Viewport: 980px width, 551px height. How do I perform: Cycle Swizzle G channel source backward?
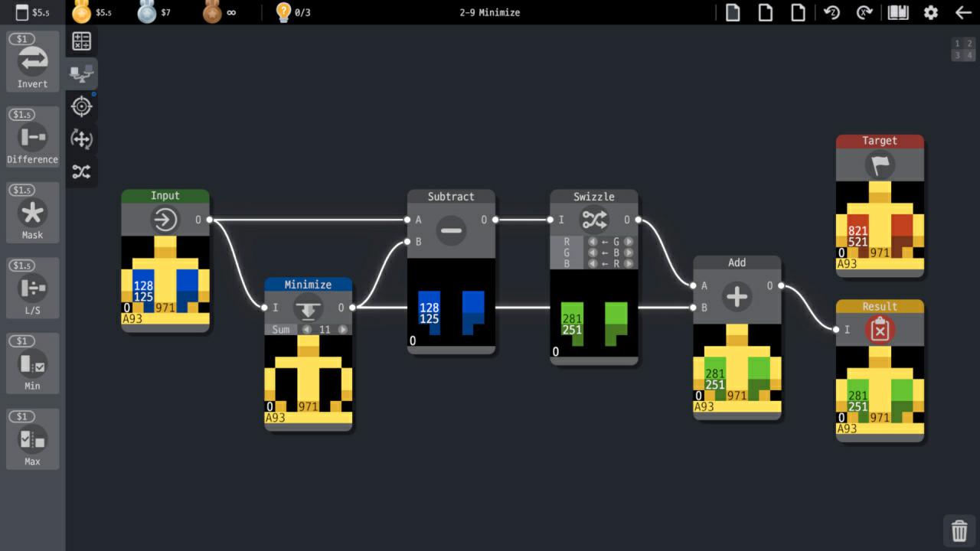tap(592, 253)
